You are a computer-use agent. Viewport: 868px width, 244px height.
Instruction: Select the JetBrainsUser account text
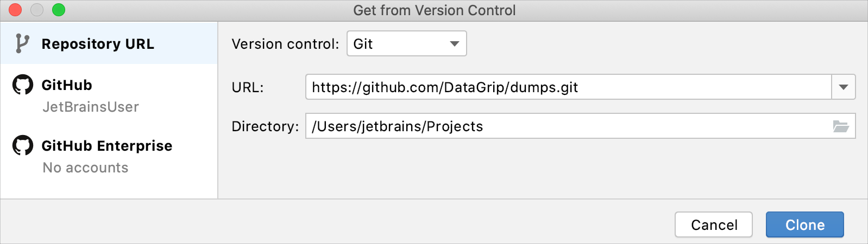point(91,107)
